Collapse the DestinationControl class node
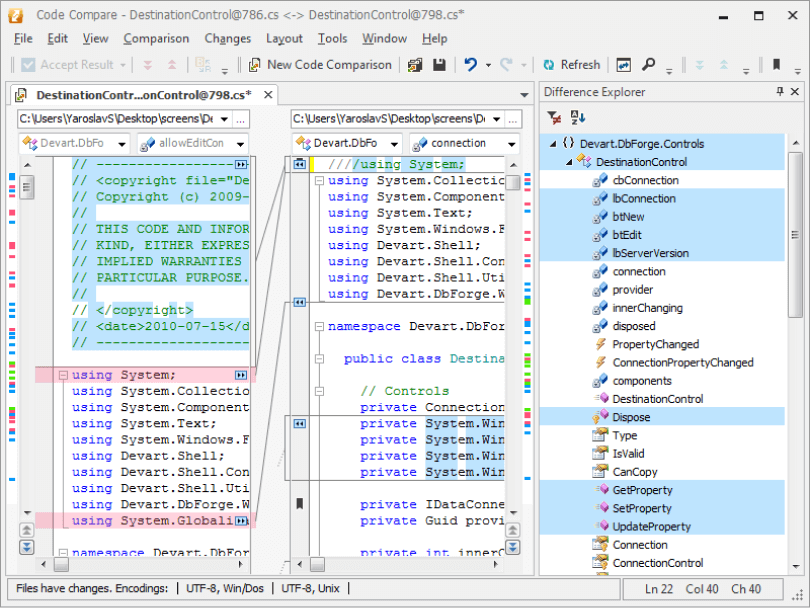Viewport: 810px width, 608px height. 569,162
